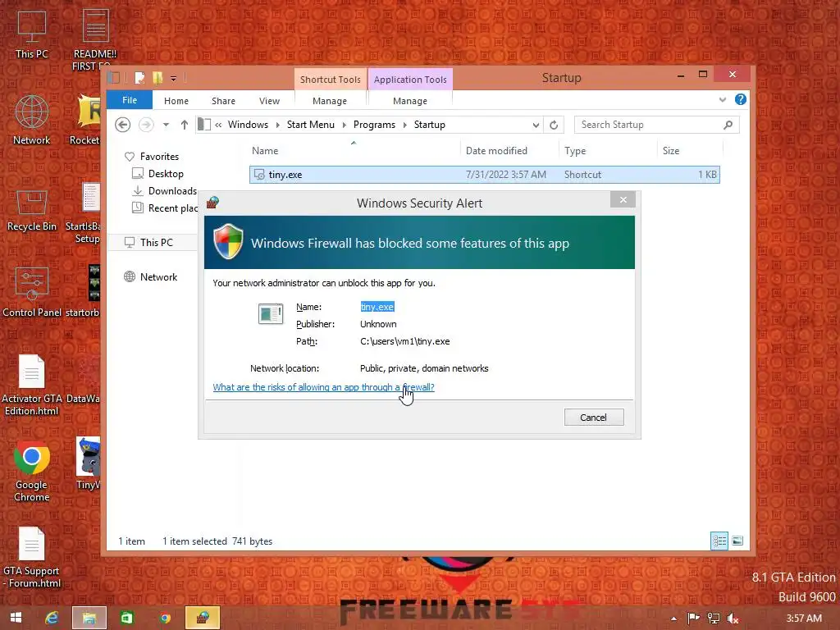Viewport: 840px width, 630px height.
Task: Select tiny.exe shortcut in file list
Action: (x=484, y=175)
